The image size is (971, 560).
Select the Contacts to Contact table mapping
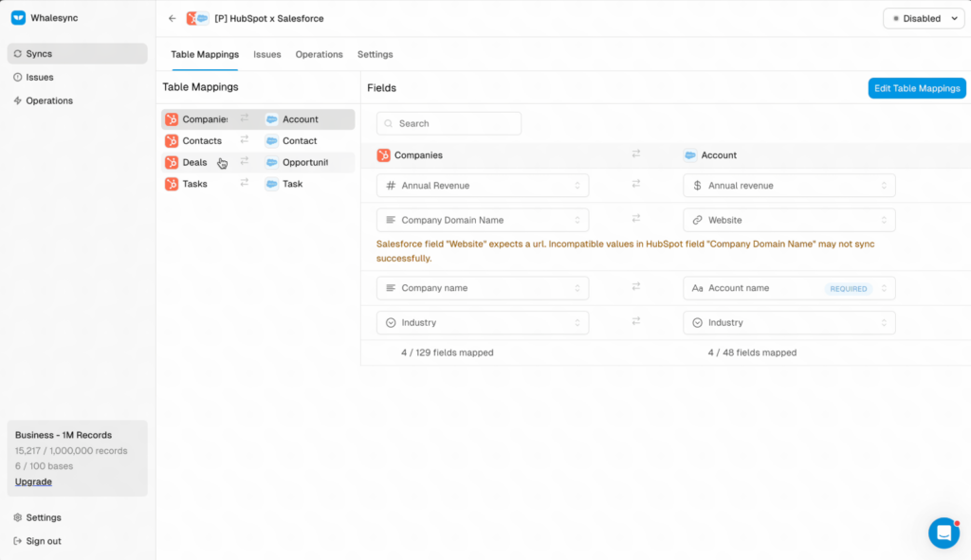point(258,141)
